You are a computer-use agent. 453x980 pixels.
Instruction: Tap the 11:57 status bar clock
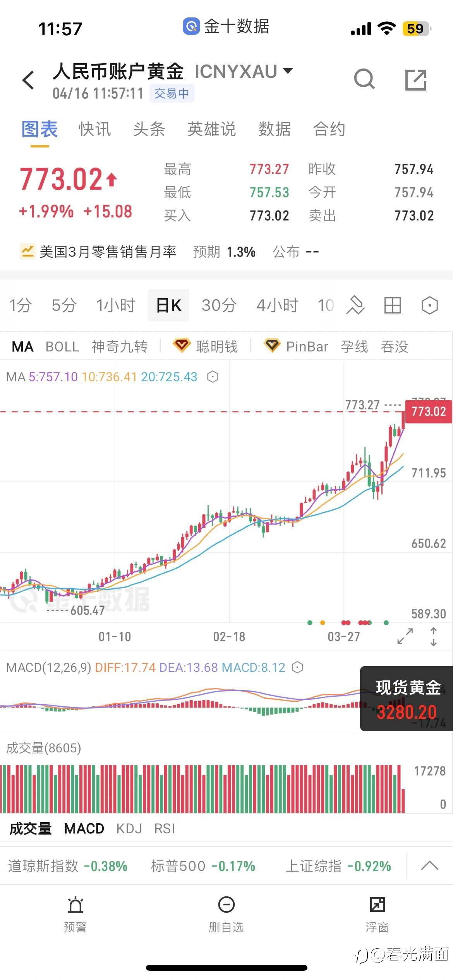click(60, 29)
